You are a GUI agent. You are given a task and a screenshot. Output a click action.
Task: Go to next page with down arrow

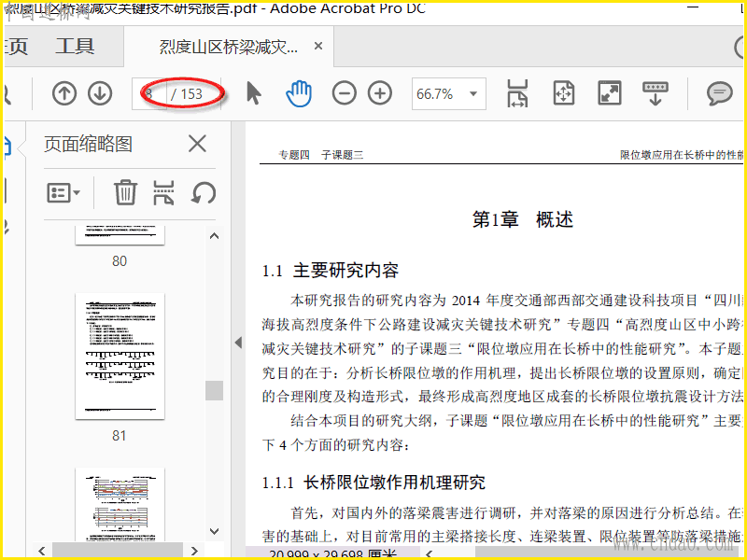(x=100, y=93)
